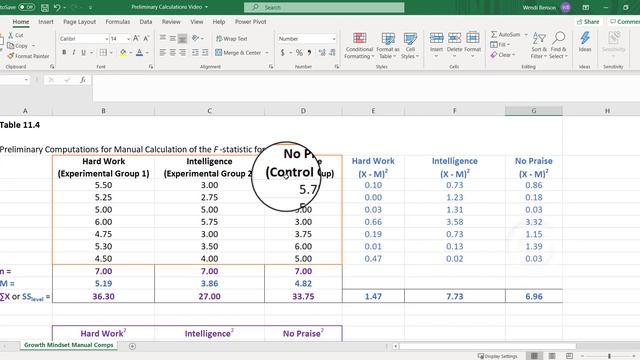
Task: Click Increase Decimal icon
Action: click(322, 53)
